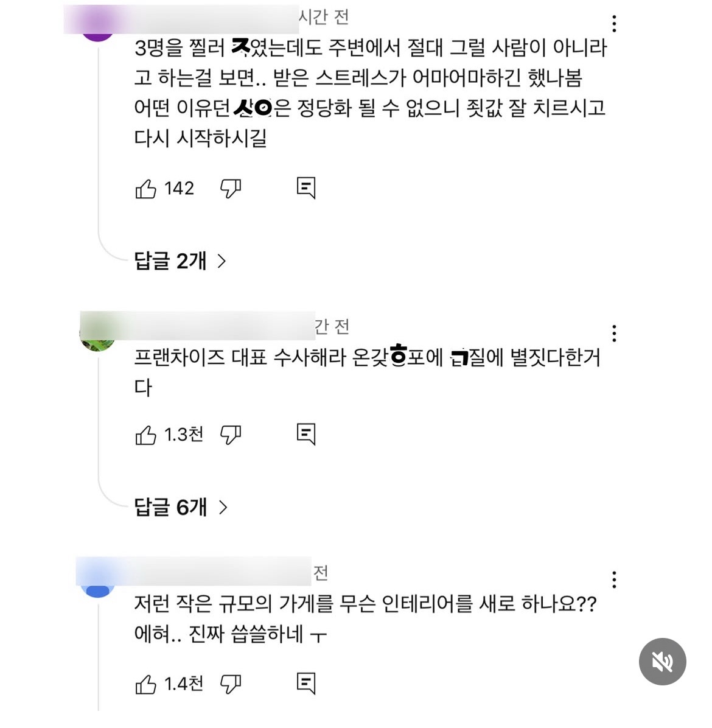The width and height of the screenshot is (712, 728).
Task: Reply to the comment with 1.3천 likes
Action: point(306,434)
